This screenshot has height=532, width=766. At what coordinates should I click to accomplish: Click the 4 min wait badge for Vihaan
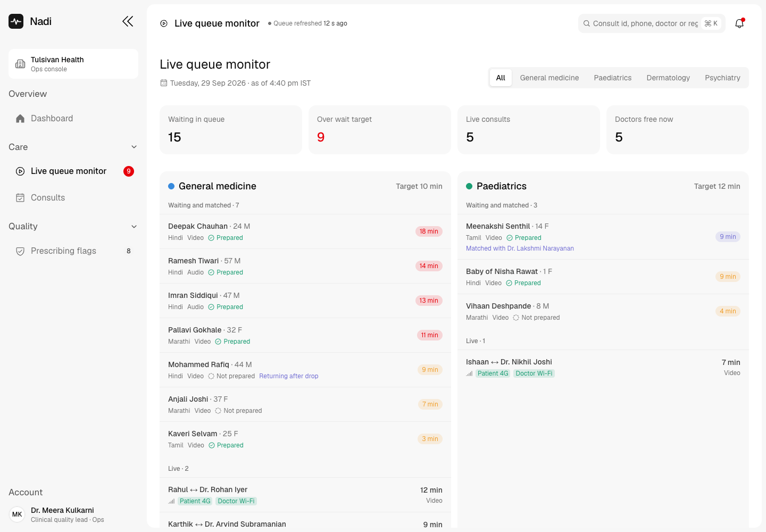pos(728,311)
